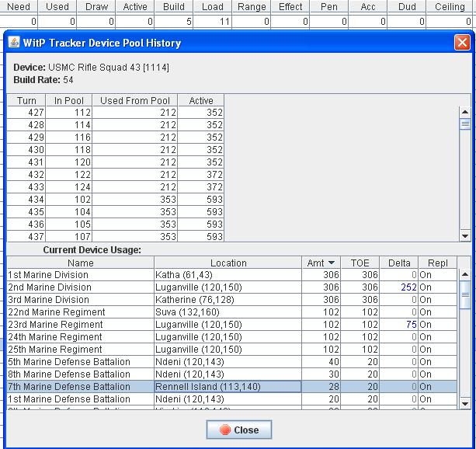The width and height of the screenshot is (476, 449).
Task: Select the 23rd Marine Regiment row
Action: click(232, 325)
